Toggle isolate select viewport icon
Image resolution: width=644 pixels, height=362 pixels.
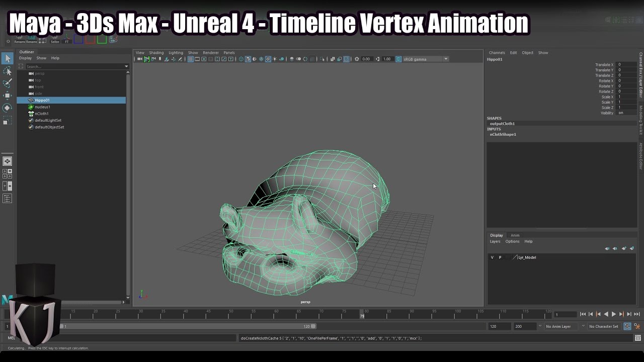coord(323,59)
